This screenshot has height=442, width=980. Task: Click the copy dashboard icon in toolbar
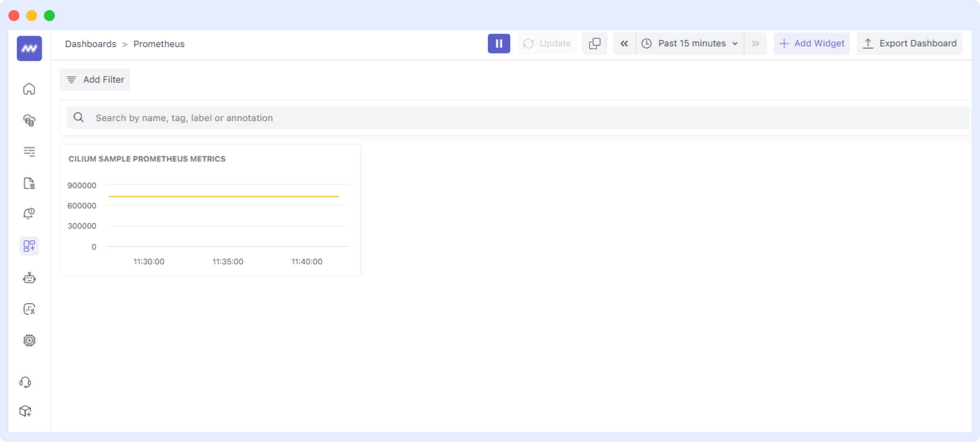(x=595, y=43)
